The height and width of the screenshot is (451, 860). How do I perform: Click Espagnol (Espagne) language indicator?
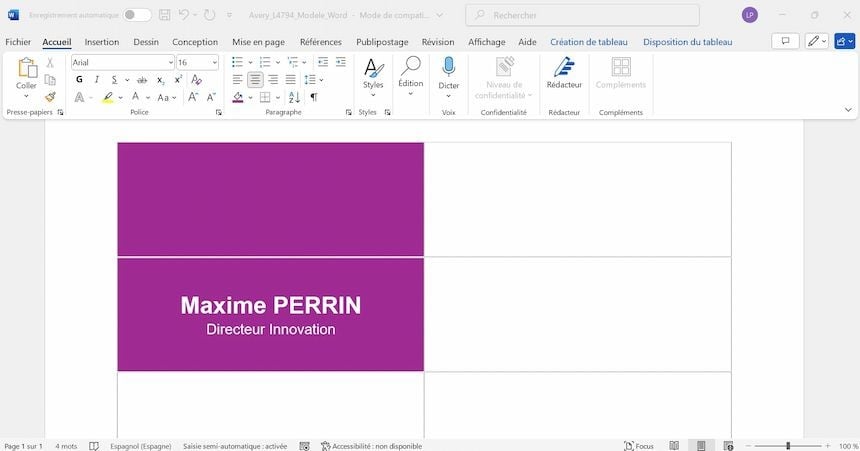click(140, 446)
